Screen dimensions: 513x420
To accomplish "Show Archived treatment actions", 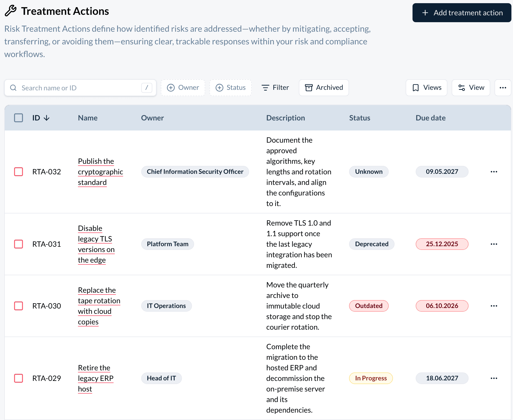I will [x=324, y=88].
